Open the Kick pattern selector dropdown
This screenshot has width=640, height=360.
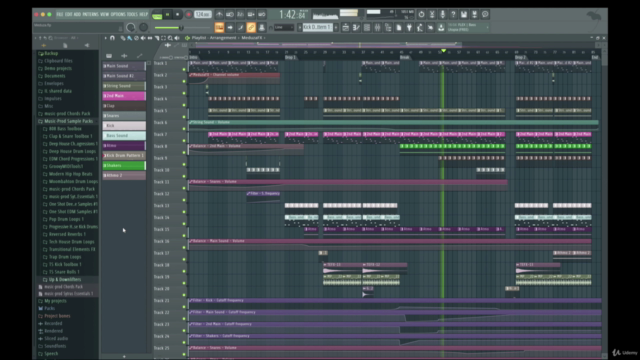tap(318, 27)
